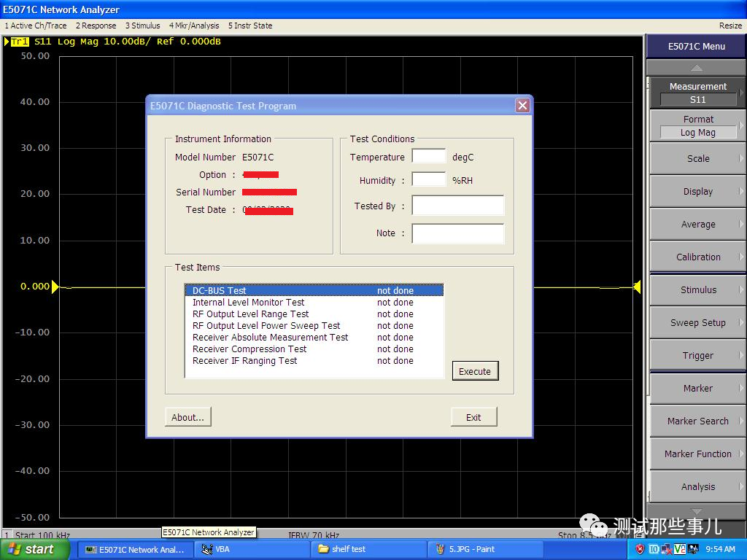Select RF Output Level Range Test
The image size is (747, 560).
(314, 314)
